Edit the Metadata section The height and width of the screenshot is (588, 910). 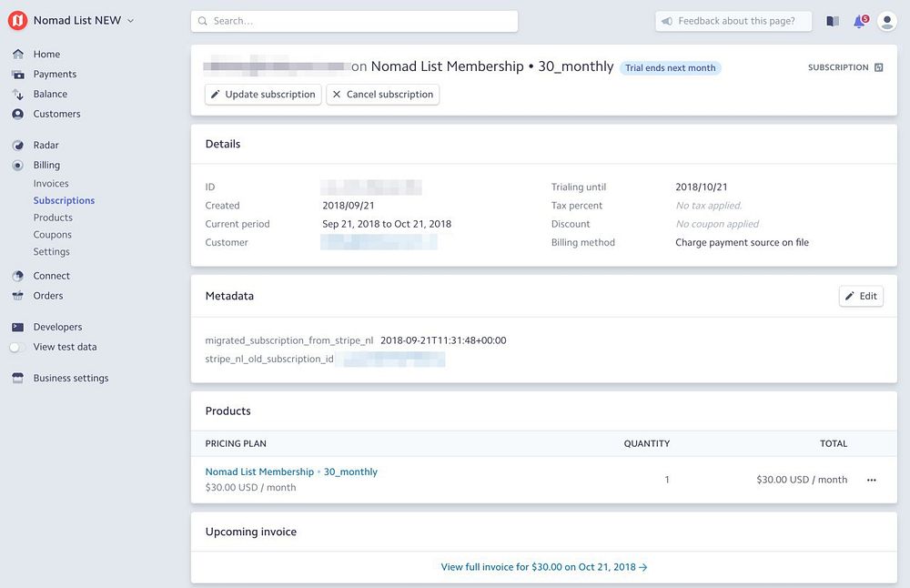click(x=861, y=296)
